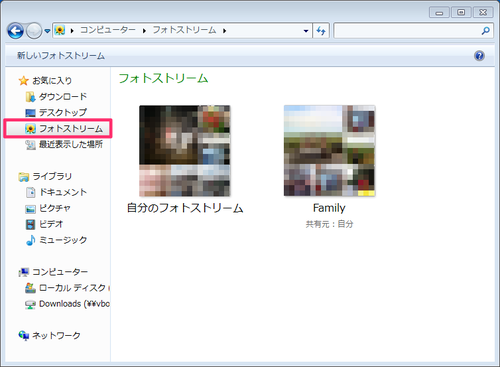Open デスクトップ in the favorites list
The height and width of the screenshot is (367, 500).
click(x=63, y=112)
